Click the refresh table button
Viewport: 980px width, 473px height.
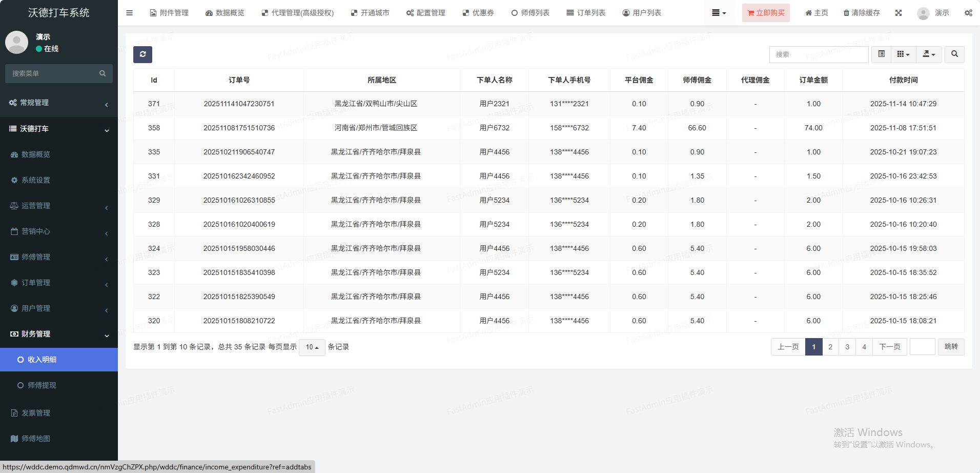pyautogui.click(x=142, y=54)
